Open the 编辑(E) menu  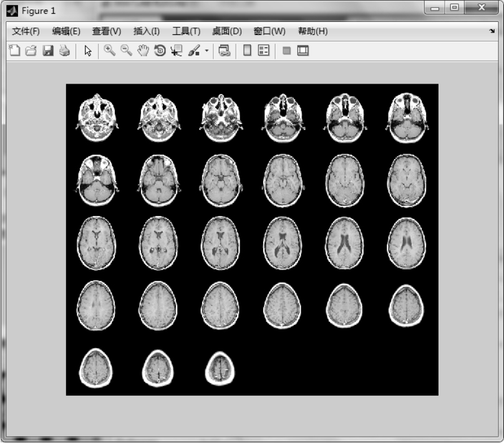click(x=66, y=31)
